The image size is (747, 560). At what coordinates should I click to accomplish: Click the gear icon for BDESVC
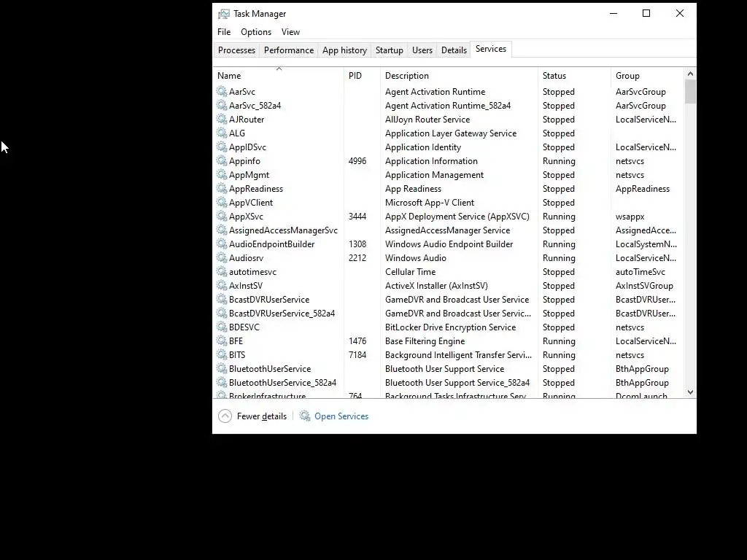tap(222, 327)
